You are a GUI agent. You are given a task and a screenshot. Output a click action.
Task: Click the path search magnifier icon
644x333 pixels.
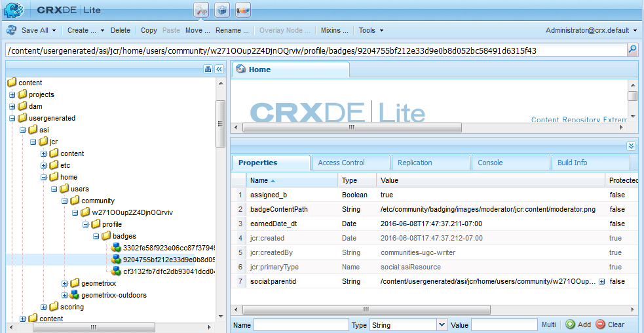coord(632,50)
